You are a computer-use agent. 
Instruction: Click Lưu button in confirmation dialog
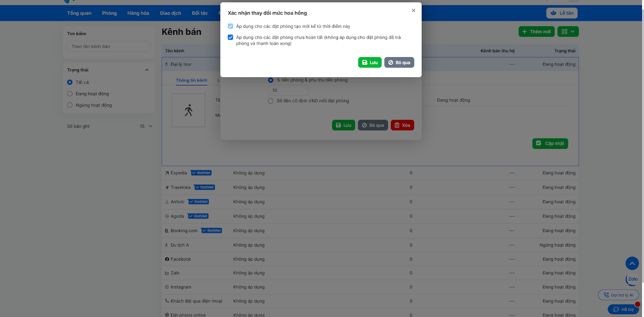click(x=369, y=62)
